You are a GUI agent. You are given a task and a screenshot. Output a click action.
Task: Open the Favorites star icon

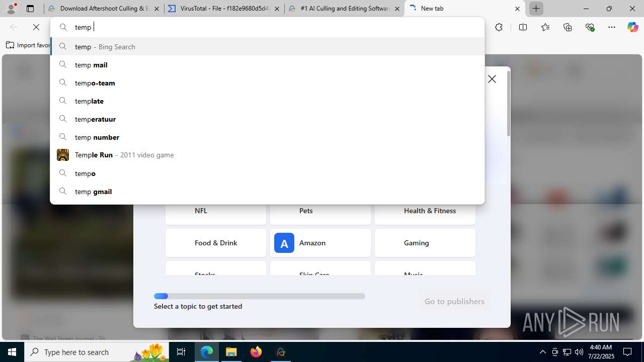click(545, 27)
